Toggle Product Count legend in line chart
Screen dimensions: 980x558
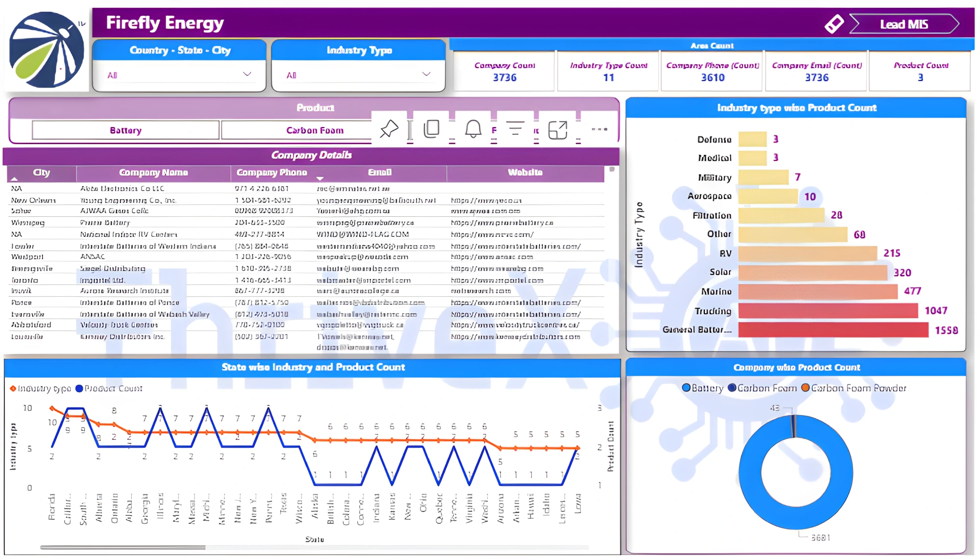[x=109, y=388]
